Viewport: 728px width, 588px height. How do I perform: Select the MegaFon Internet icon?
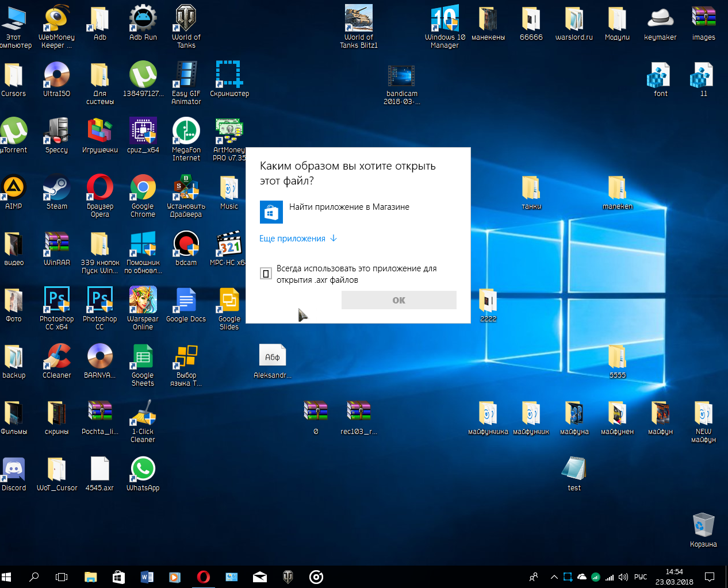click(186, 139)
